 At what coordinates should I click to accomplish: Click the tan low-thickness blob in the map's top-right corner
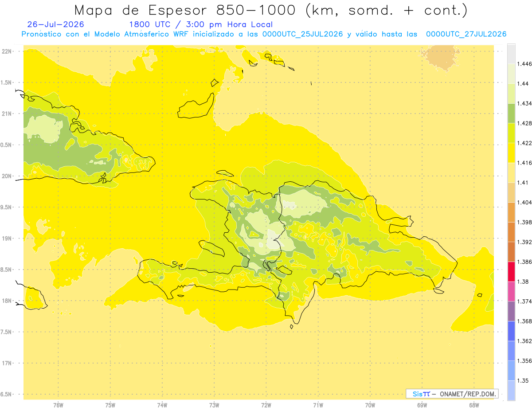[440, 57]
